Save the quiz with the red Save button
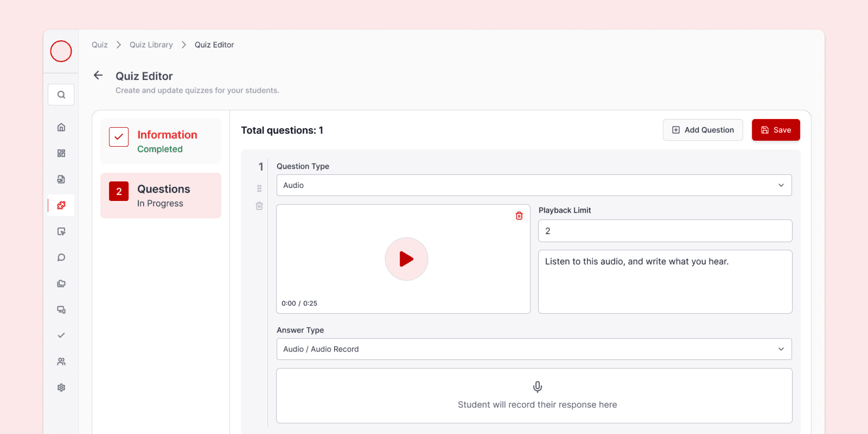This screenshot has width=868, height=434. tap(776, 130)
